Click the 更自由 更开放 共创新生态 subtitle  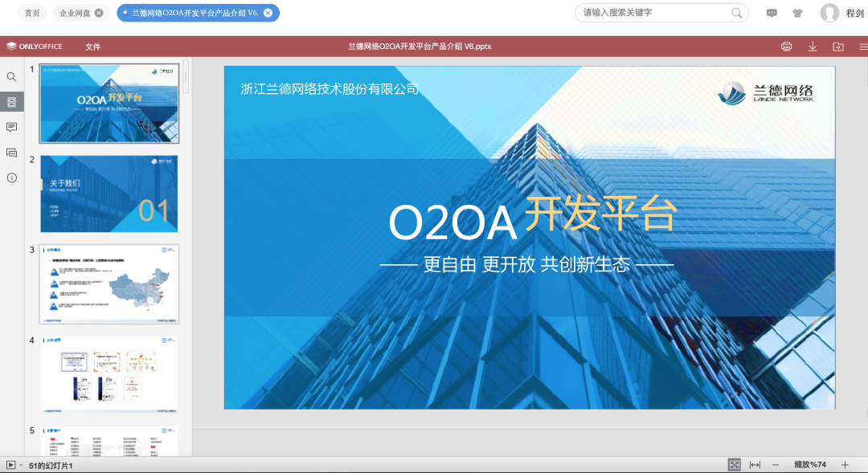pyautogui.click(x=526, y=264)
